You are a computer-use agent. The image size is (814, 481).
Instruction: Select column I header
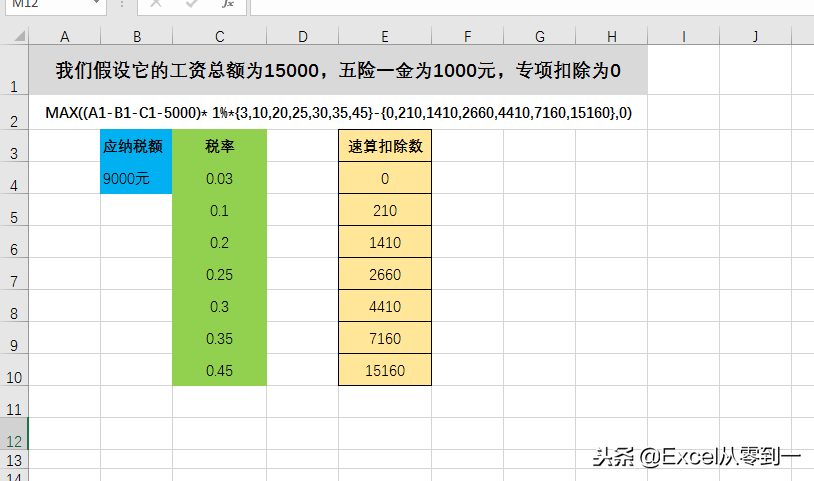click(x=684, y=36)
